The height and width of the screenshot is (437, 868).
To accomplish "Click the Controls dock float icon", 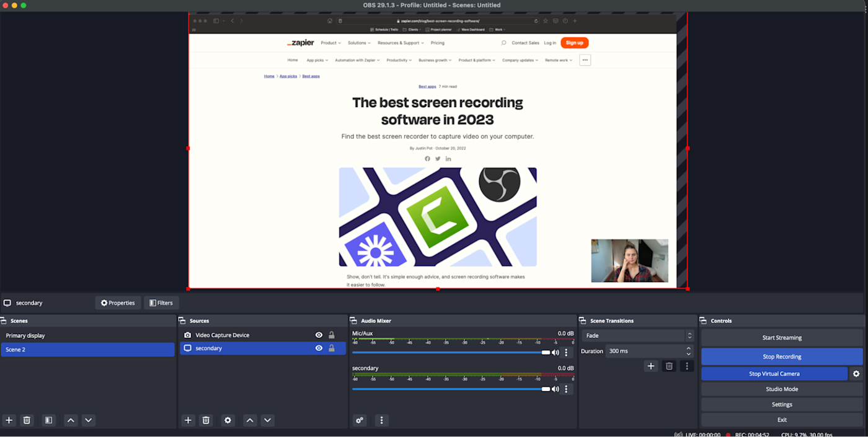I will [703, 321].
